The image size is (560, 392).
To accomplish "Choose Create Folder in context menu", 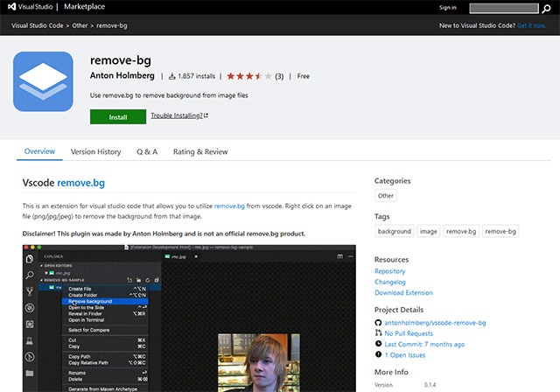I will (x=105, y=295).
